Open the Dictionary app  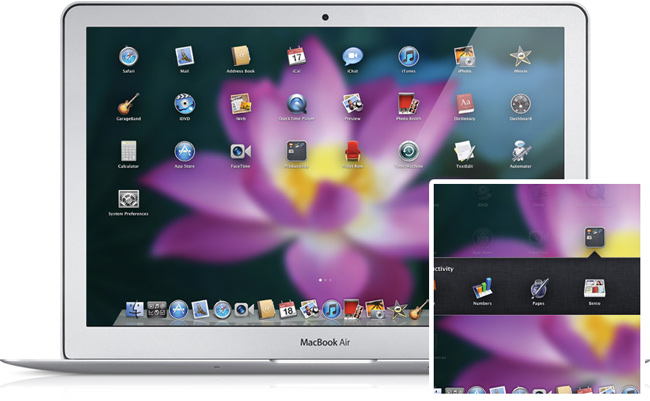[464, 104]
